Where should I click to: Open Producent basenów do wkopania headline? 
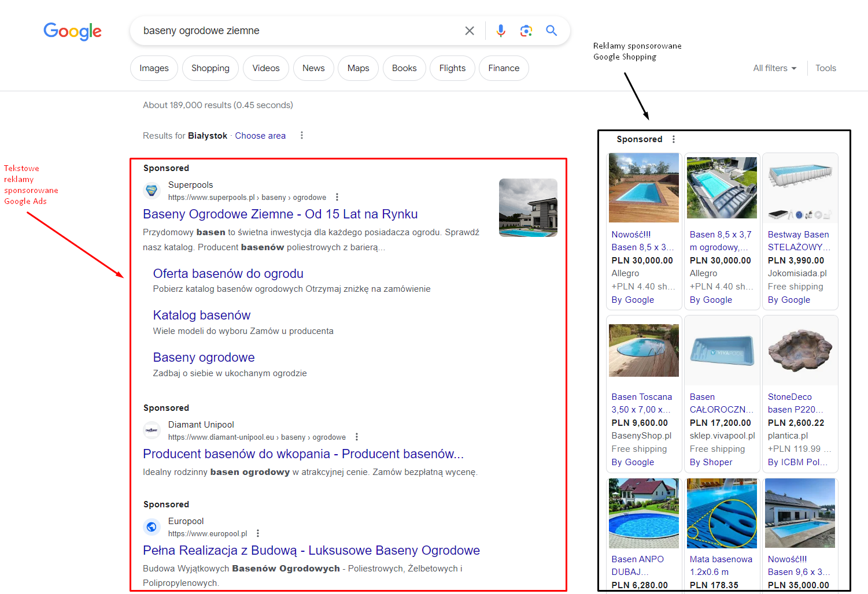click(x=304, y=454)
